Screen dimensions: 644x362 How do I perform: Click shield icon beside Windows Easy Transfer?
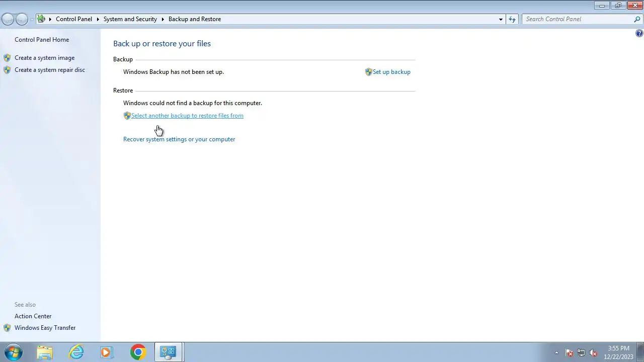pos(7,328)
